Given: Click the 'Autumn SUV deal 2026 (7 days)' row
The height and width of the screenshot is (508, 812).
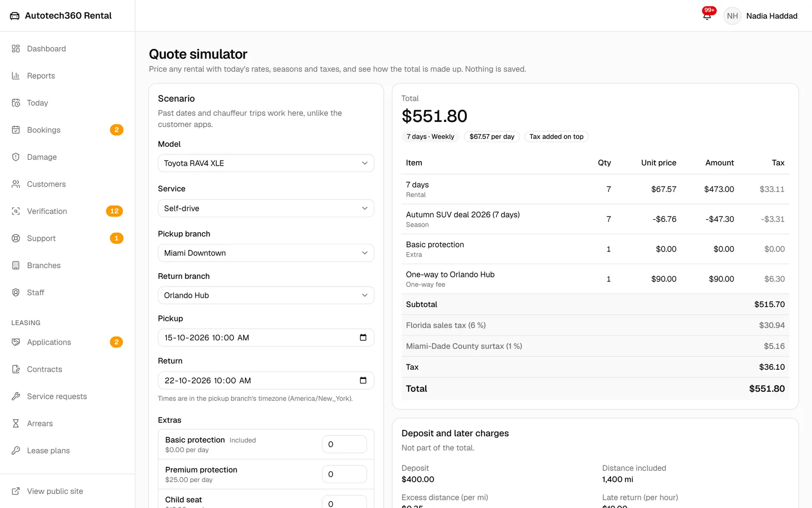Looking at the screenshot, I should 595,219.
